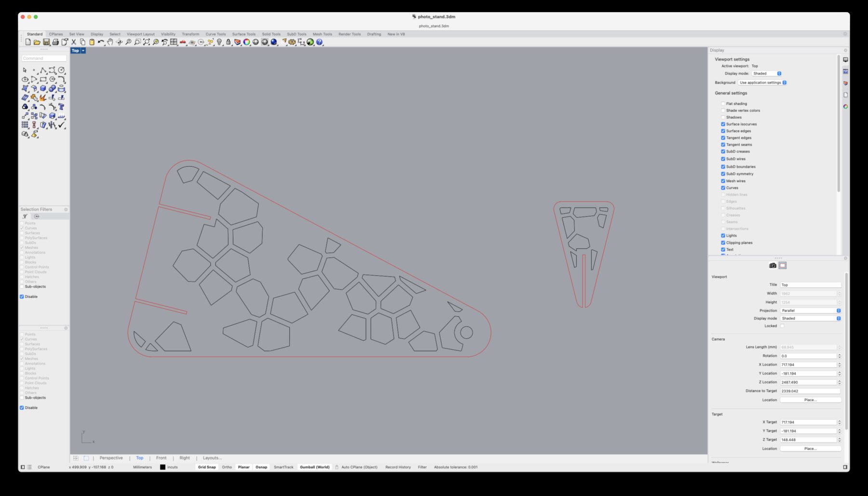Click the Z Target stepper arrows
Image resolution: width=868 pixels, height=496 pixels.
(839, 440)
